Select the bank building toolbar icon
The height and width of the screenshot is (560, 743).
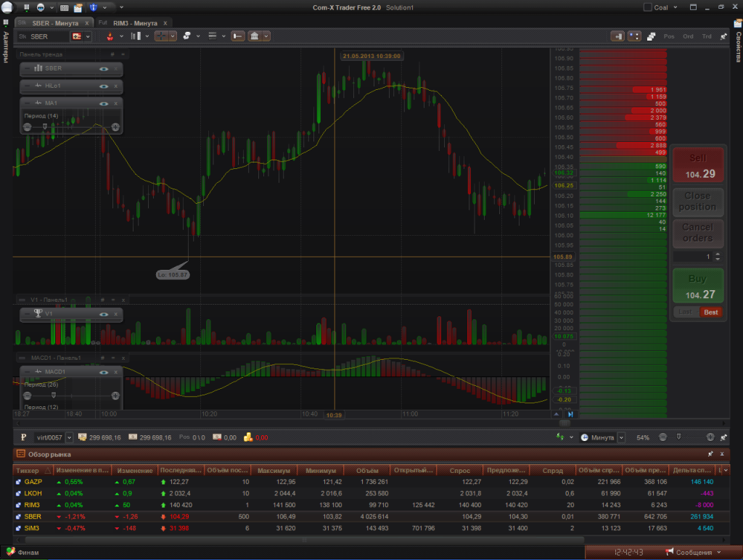pyautogui.click(x=255, y=36)
